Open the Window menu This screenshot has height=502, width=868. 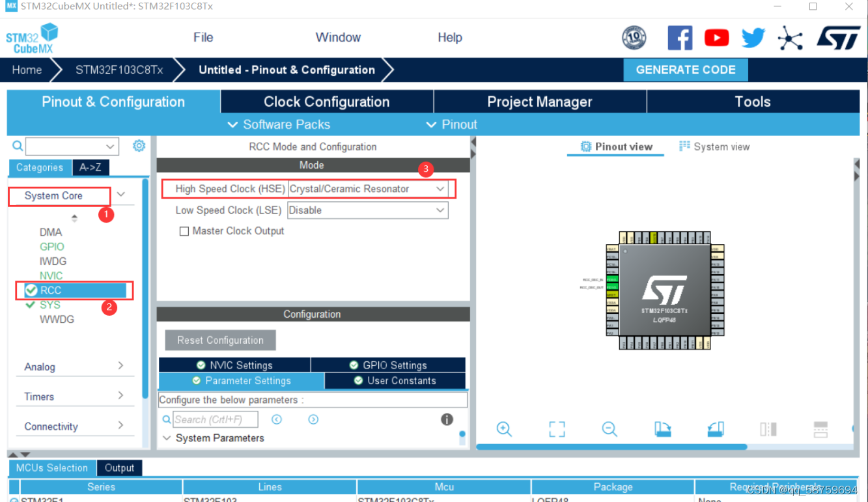click(x=338, y=37)
